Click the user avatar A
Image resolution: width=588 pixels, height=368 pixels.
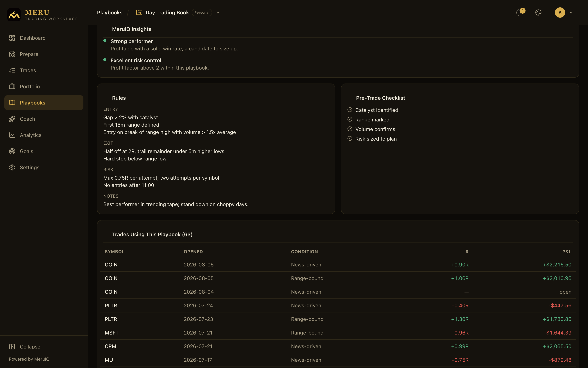(x=560, y=12)
